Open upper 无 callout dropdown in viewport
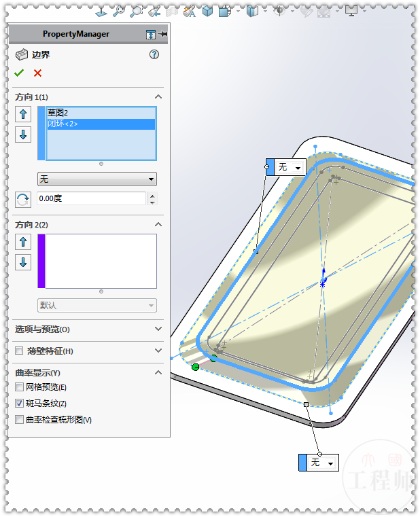420x517 pixels. 298,168
